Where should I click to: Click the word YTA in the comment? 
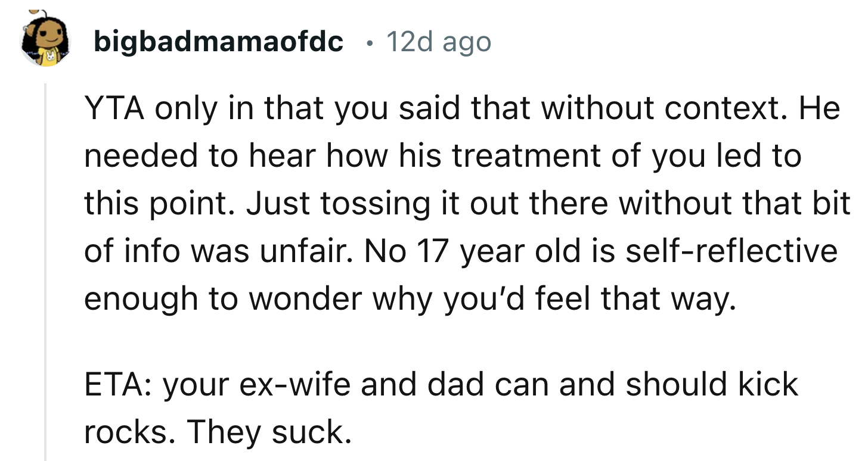tap(114, 108)
